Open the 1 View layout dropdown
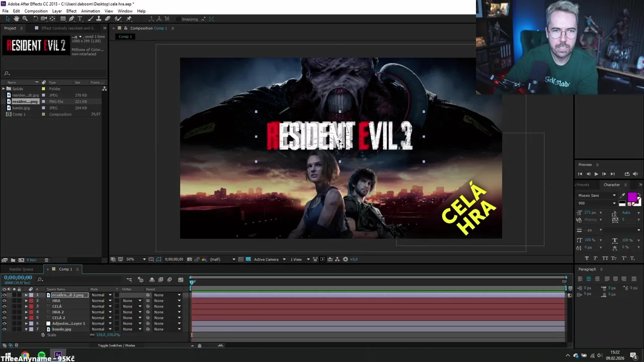 [x=300, y=259]
